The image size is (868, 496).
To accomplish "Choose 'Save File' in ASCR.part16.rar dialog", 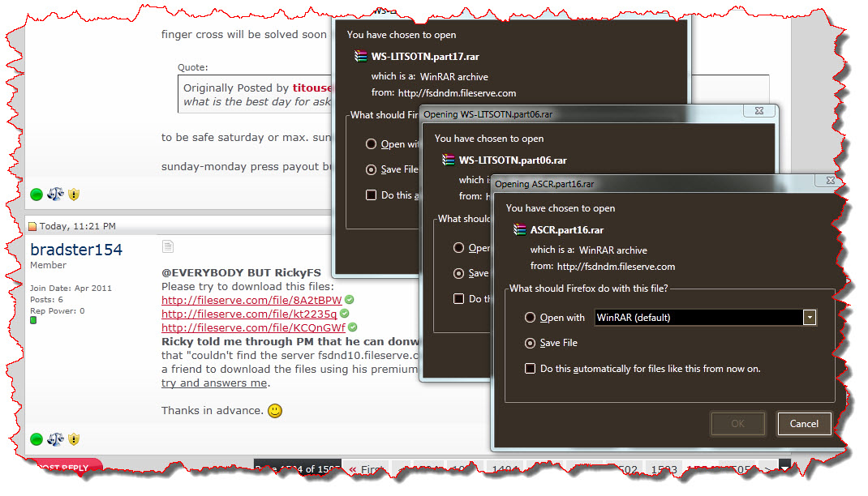I will click(x=531, y=343).
